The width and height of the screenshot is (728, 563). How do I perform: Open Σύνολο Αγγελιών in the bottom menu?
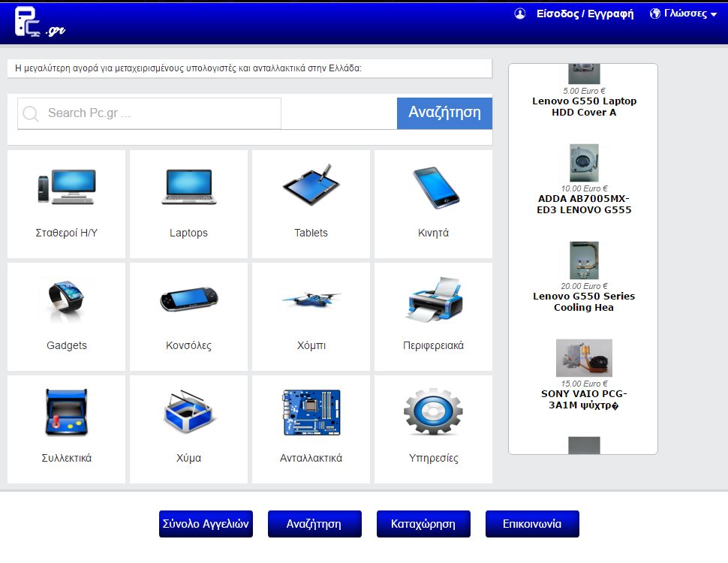(206, 524)
